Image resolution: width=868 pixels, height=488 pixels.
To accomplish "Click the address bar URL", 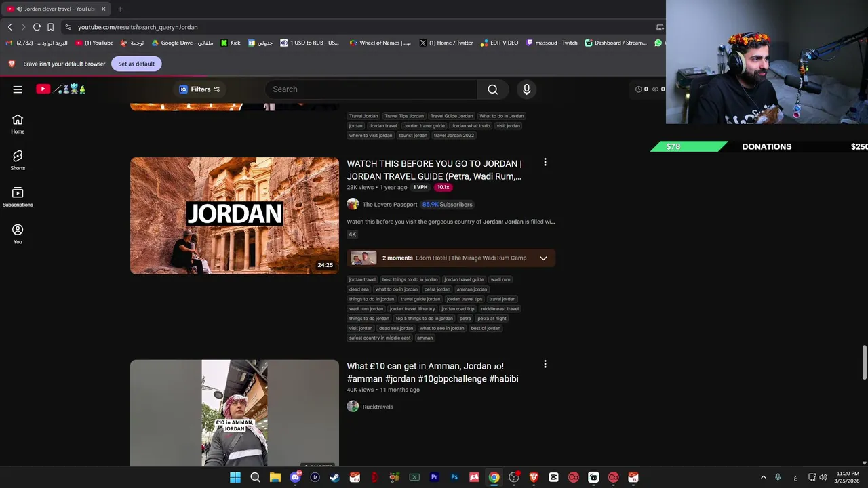I will pos(138,27).
